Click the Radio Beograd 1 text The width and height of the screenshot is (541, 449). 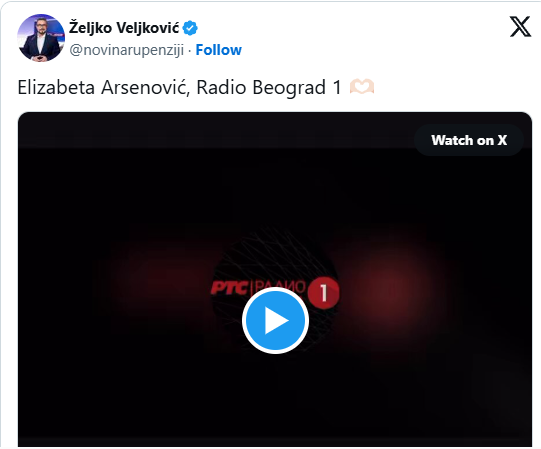(x=269, y=87)
